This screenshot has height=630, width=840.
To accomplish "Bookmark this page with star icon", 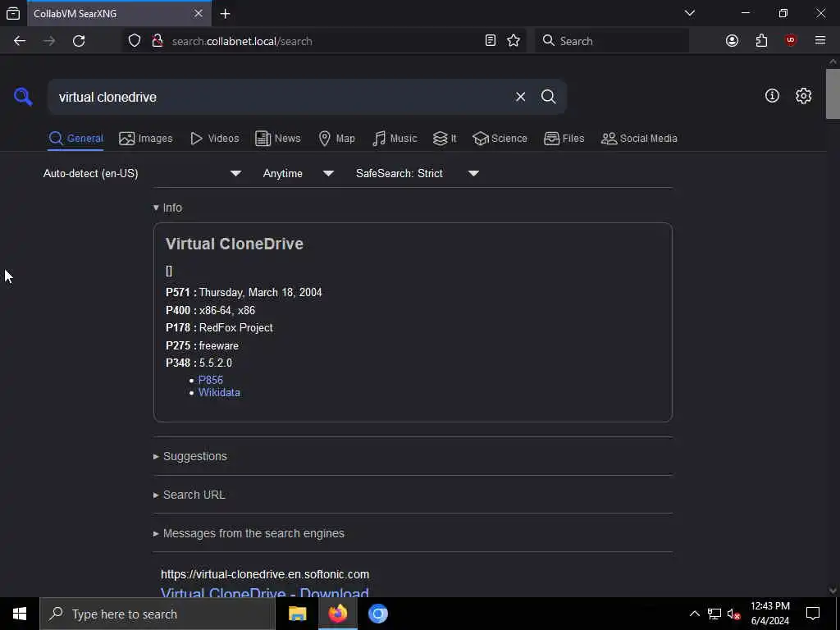I will tap(514, 41).
